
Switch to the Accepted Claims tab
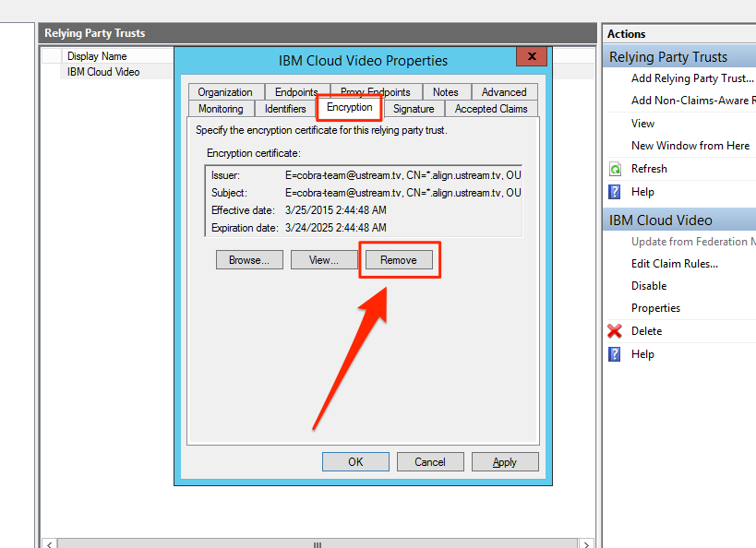click(491, 109)
